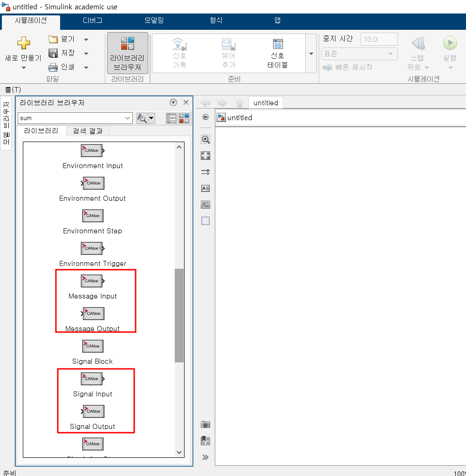Save the model with the 저장 disk icon
466x476 pixels.
(53, 53)
